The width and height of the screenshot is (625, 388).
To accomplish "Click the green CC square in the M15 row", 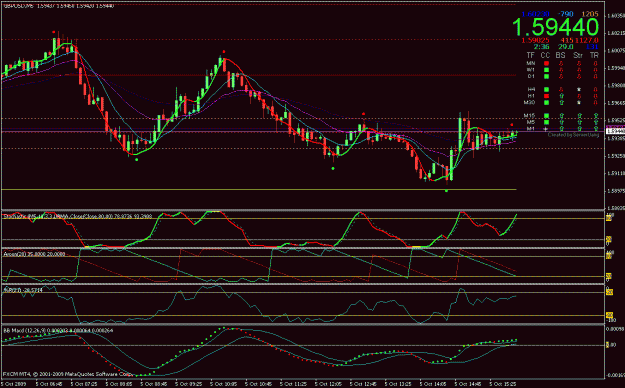I will [x=546, y=116].
